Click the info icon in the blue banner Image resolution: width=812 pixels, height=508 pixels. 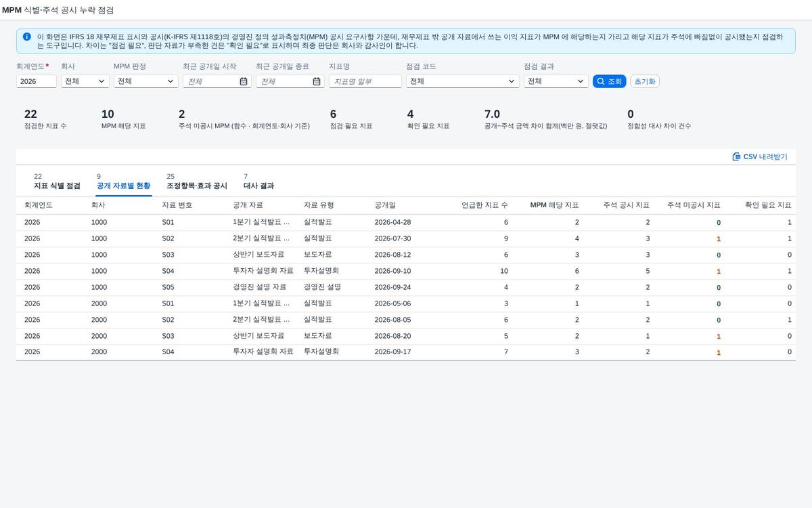[26, 37]
